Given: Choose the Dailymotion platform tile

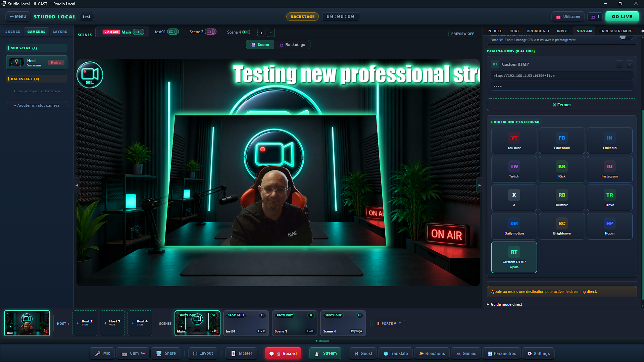Looking at the screenshot, I should (514, 226).
